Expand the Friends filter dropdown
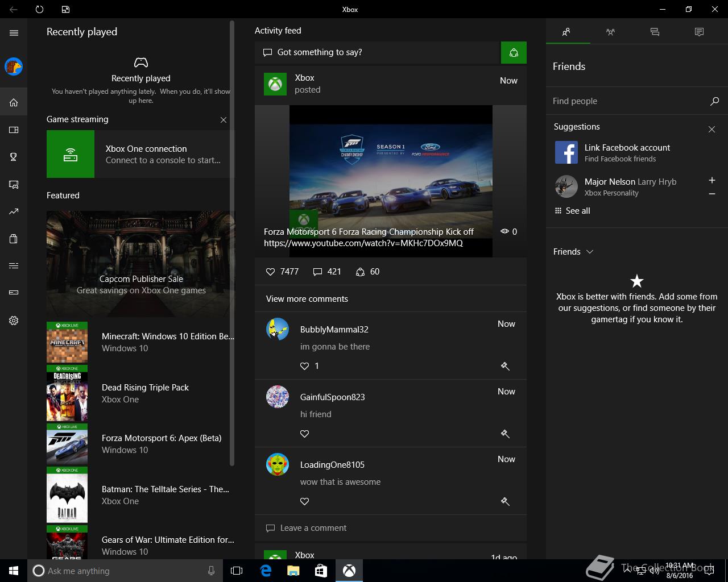The image size is (728, 582). pos(573,252)
